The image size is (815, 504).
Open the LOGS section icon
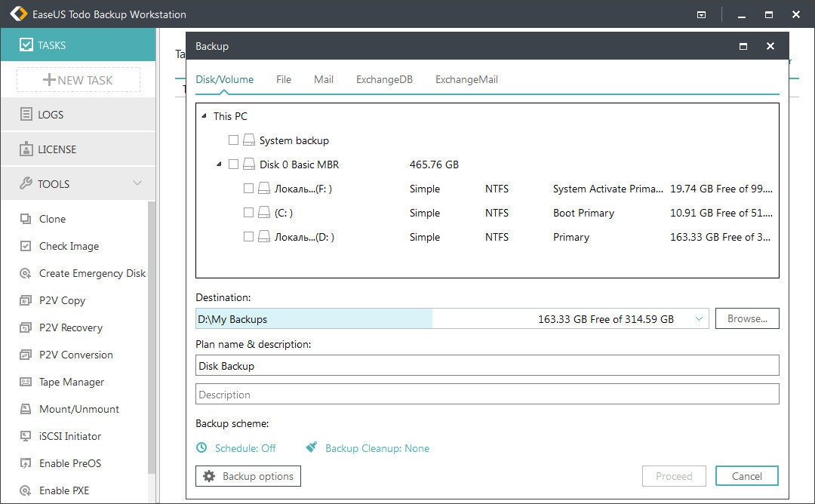(x=26, y=115)
